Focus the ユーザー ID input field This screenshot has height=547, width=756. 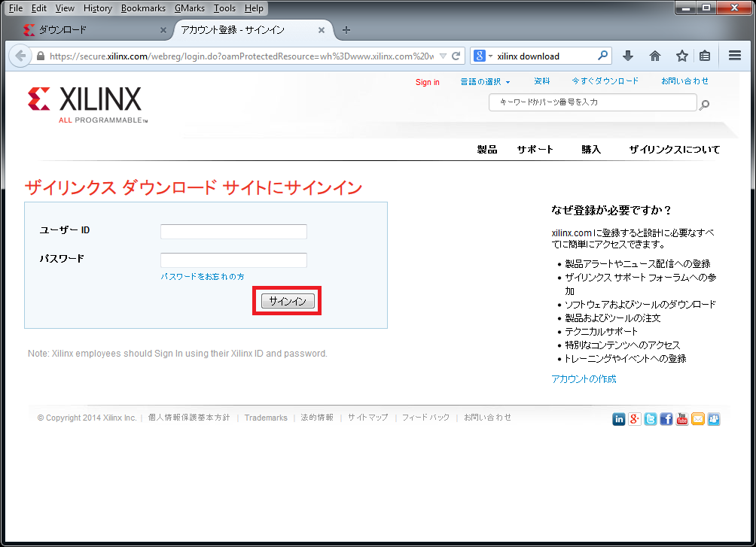tap(234, 231)
